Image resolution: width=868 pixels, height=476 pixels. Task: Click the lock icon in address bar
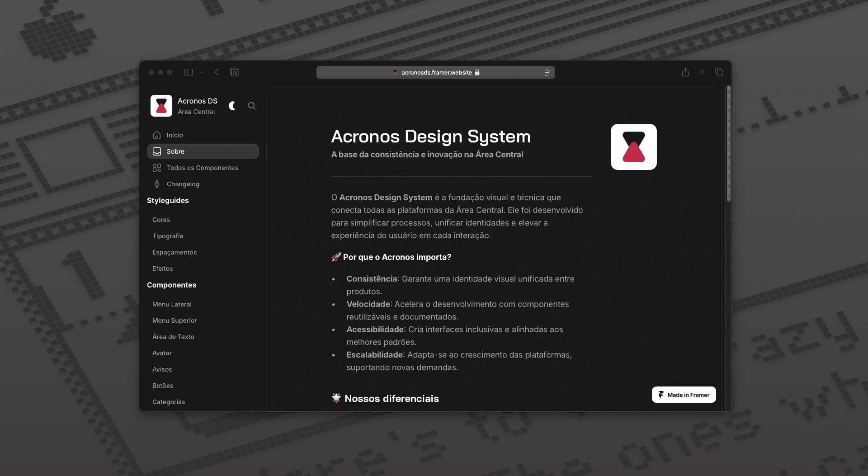tap(477, 72)
